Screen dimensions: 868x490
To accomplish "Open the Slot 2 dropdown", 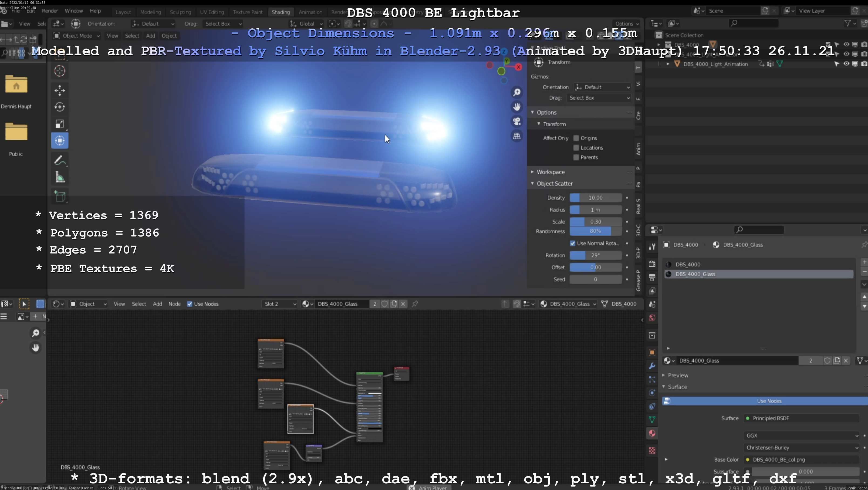I will point(280,304).
